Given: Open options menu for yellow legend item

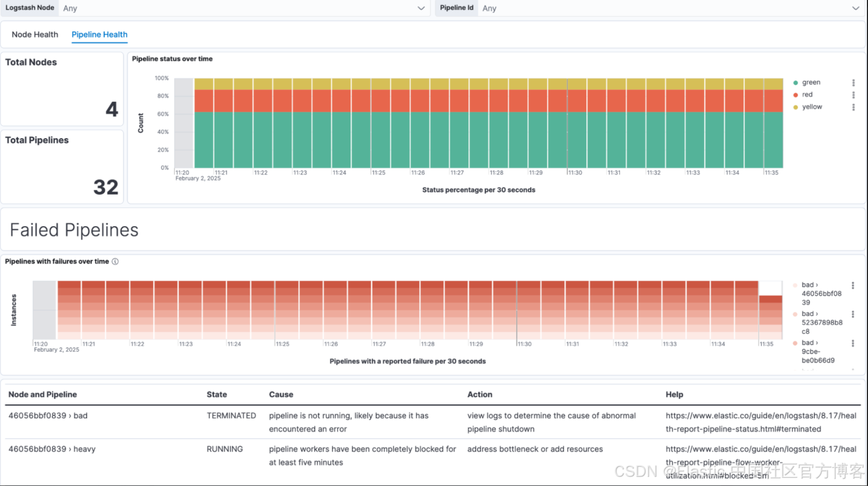Looking at the screenshot, I should (853, 107).
